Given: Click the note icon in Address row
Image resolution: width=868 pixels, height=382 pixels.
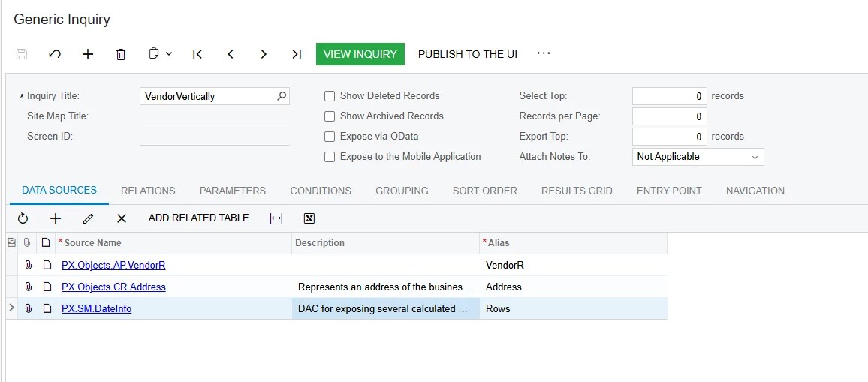Looking at the screenshot, I should (x=47, y=287).
